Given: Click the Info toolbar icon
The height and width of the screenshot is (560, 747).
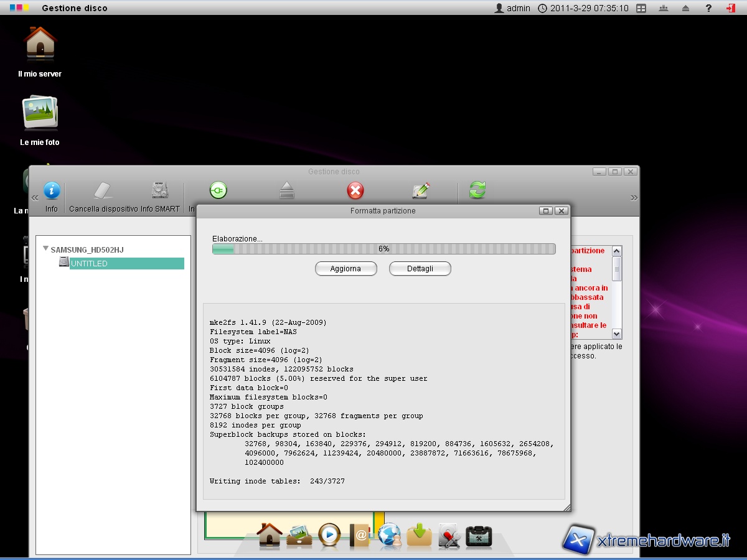Looking at the screenshot, I should tap(52, 191).
